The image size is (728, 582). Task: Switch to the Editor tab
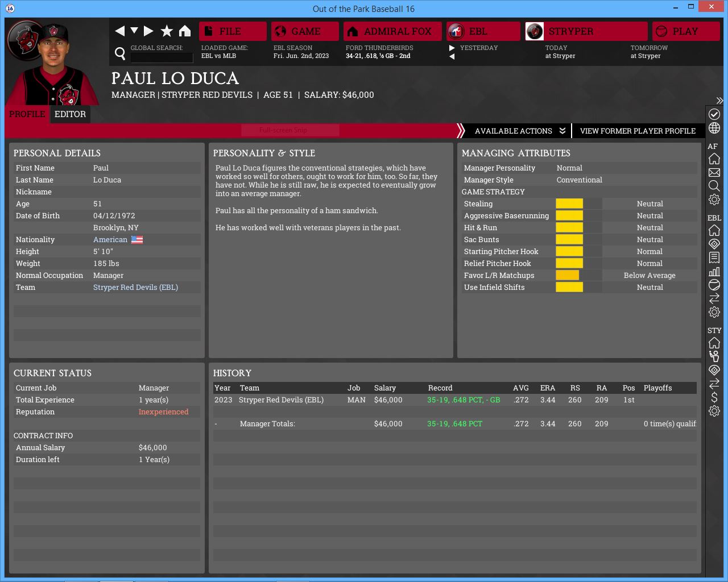click(70, 114)
